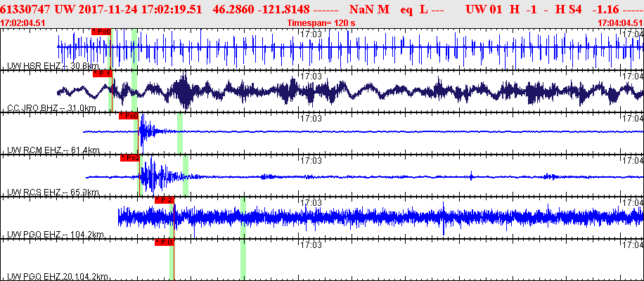The image size is (644, 281).
Task: Click the 17:03 tick label on JRO trace
Action: pos(311,77)
